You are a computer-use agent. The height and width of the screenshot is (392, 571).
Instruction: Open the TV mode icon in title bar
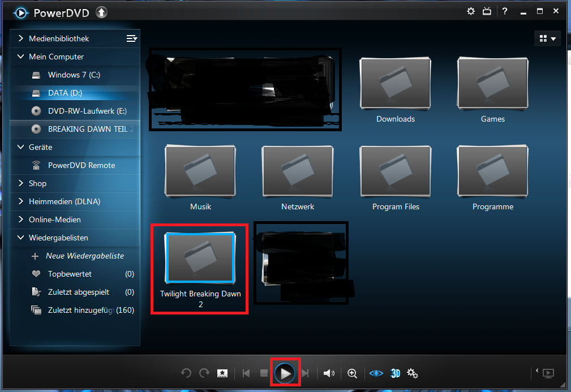487,11
